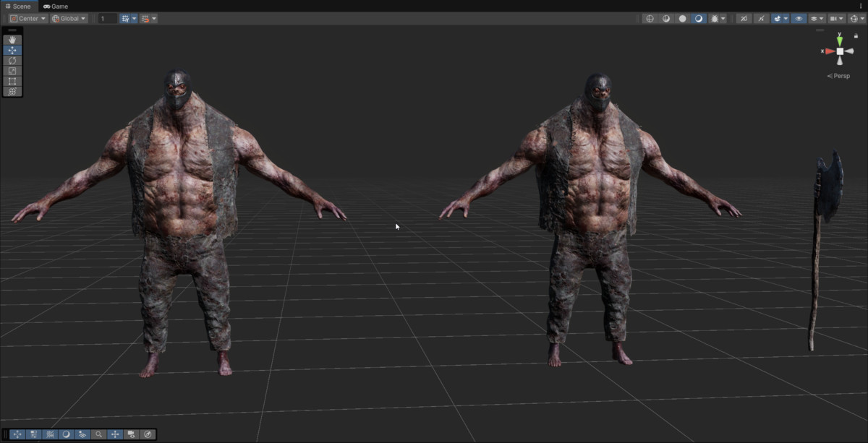Click the grid size field showing 1
The width and height of the screenshot is (868, 443).
[108, 18]
